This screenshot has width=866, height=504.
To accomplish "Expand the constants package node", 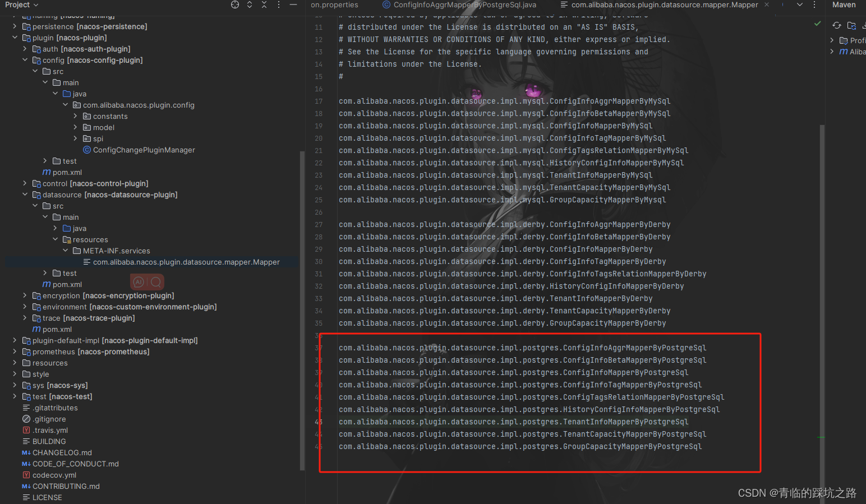I will 75,116.
